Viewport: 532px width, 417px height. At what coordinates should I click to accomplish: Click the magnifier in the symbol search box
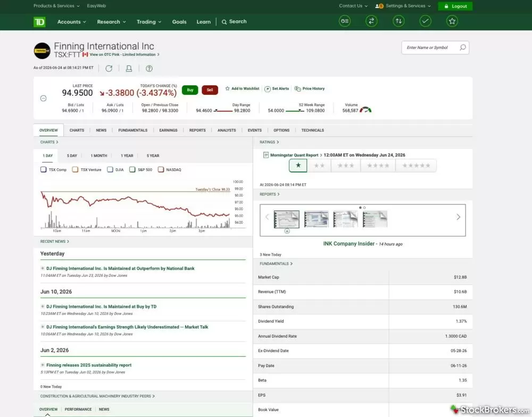pyautogui.click(x=463, y=47)
